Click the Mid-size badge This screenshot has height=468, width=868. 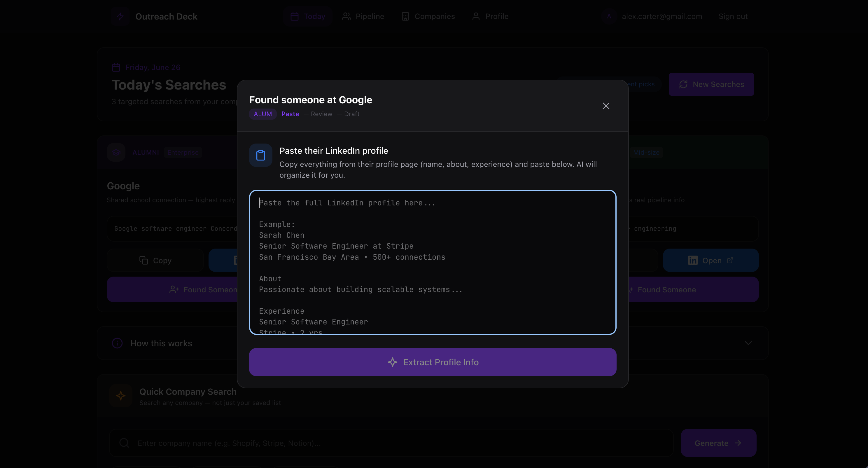(x=646, y=152)
